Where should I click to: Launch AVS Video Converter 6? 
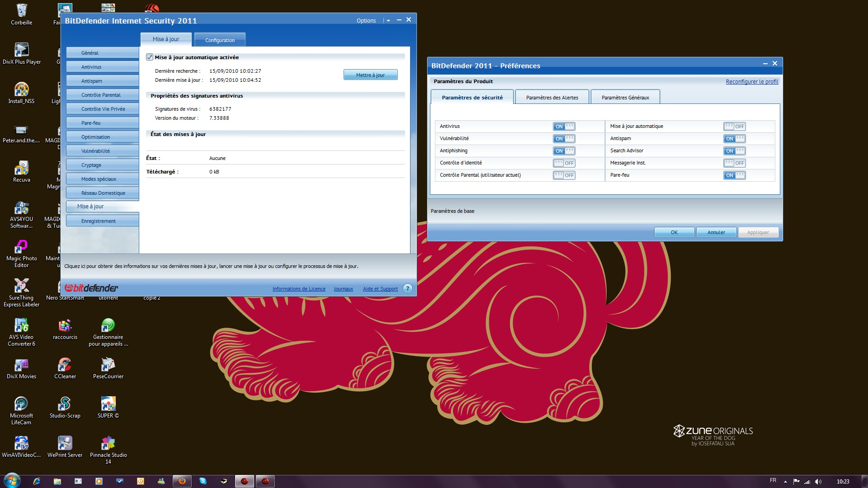(21, 332)
